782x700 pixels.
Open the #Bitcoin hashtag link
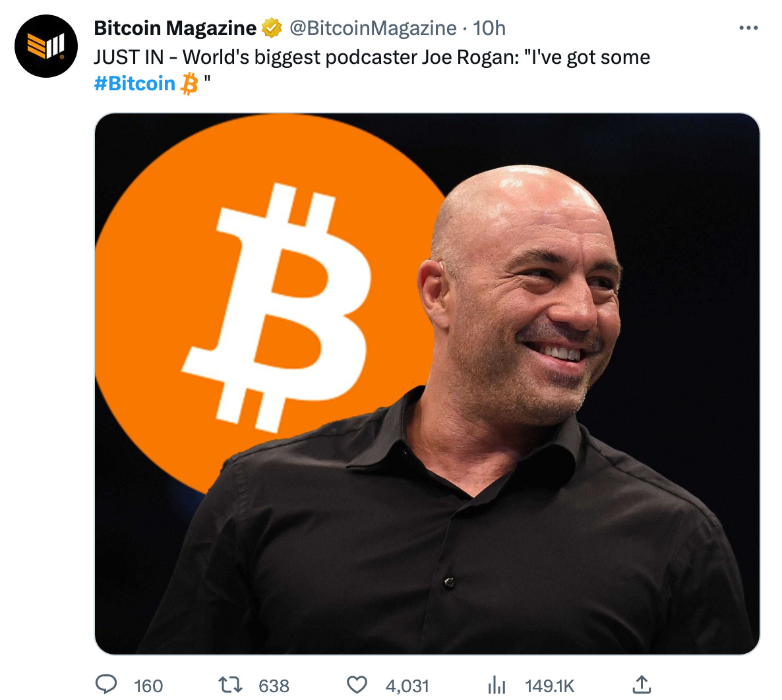pos(135,83)
